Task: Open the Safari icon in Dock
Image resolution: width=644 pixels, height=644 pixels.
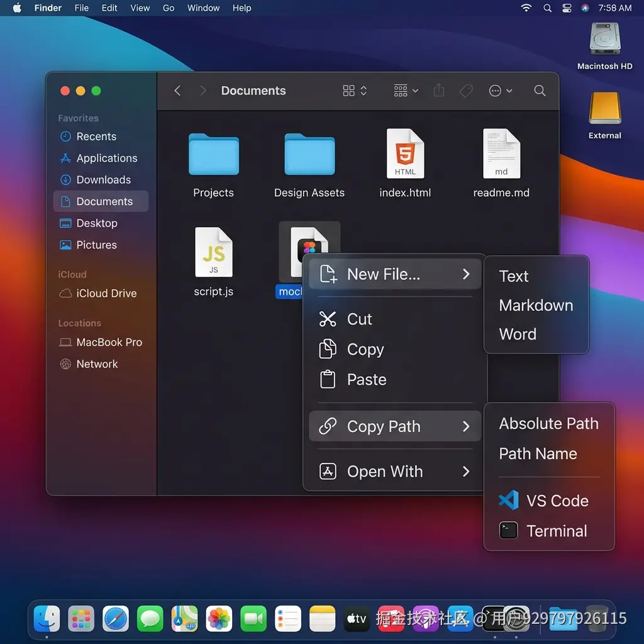Action: (x=116, y=618)
